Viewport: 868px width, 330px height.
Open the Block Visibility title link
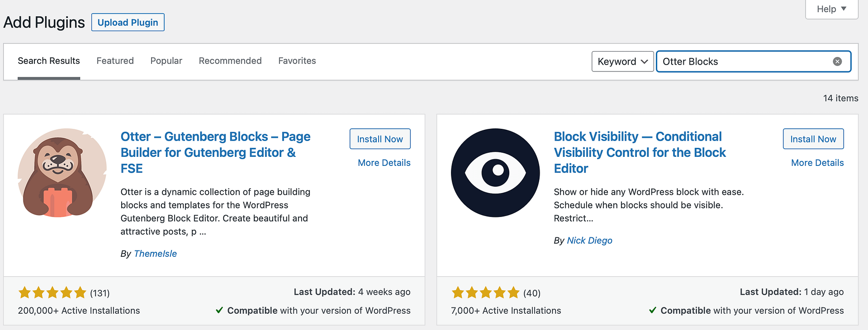click(x=640, y=152)
